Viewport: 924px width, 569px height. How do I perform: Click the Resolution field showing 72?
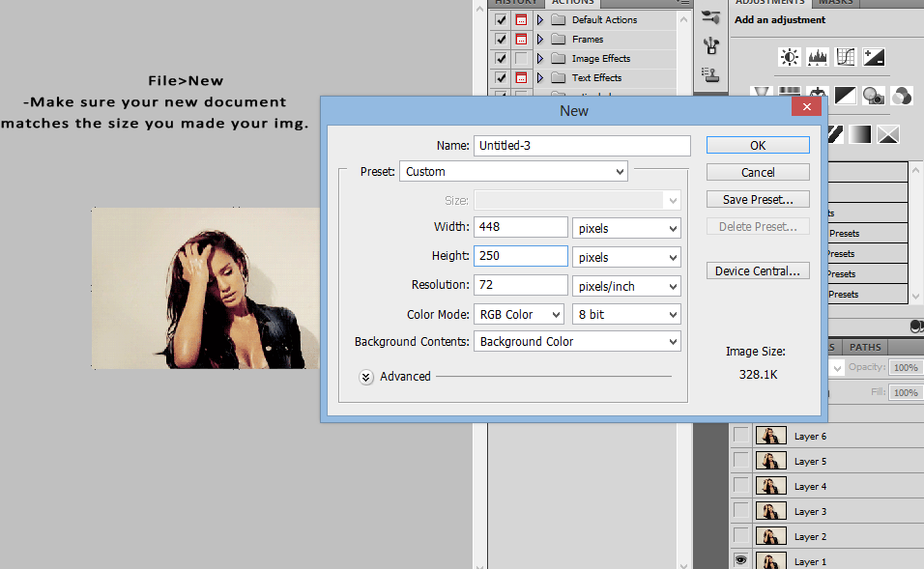tap(520, 284)
